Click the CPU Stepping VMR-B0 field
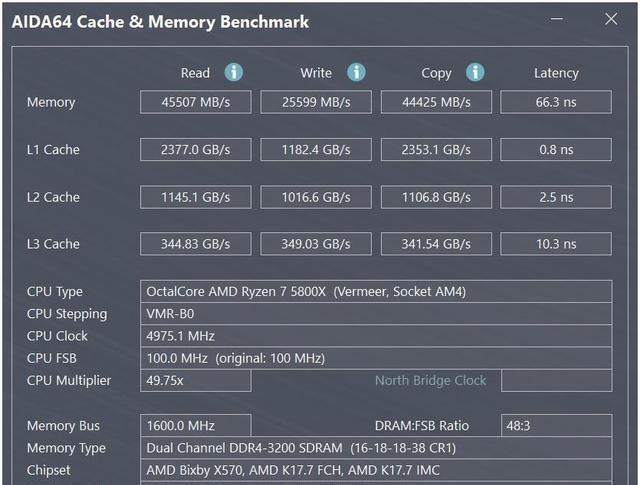 [376, 314]
